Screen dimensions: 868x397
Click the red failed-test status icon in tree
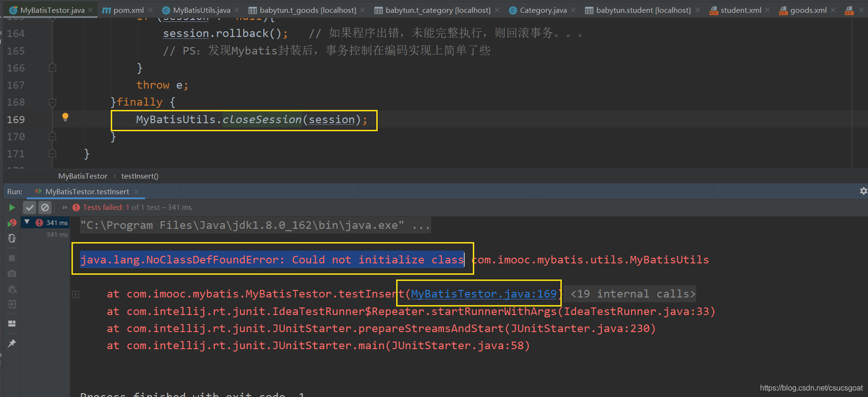[39, 223]
